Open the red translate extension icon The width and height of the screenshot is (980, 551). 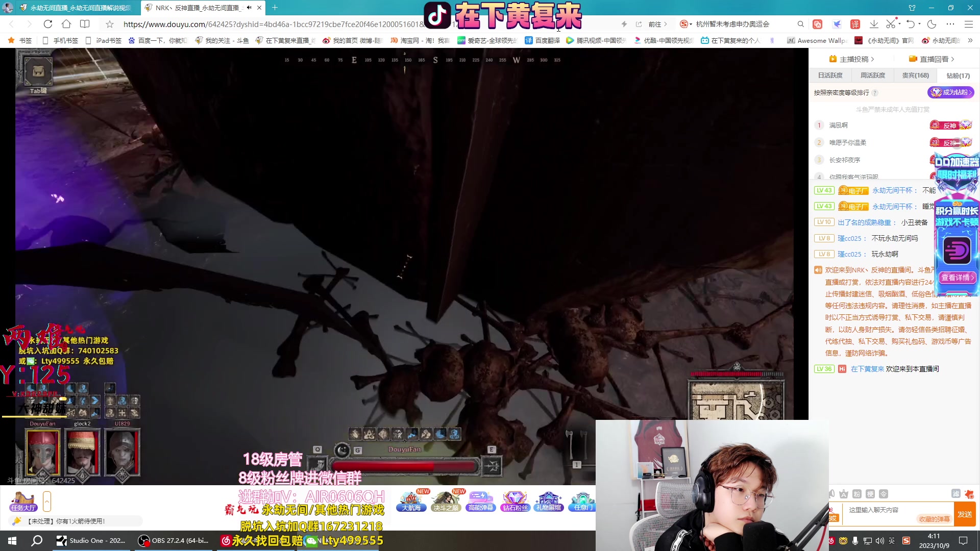pos(855,24)
